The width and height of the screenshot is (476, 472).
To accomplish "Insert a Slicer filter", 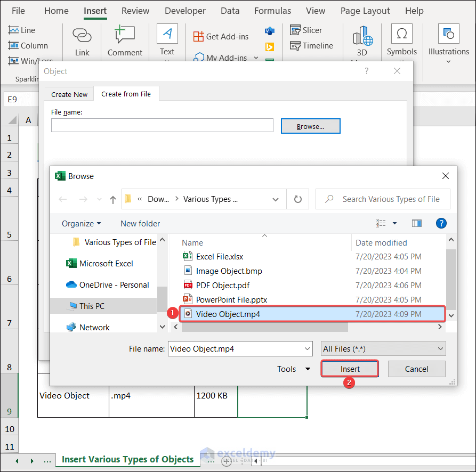I will (306, 30).
